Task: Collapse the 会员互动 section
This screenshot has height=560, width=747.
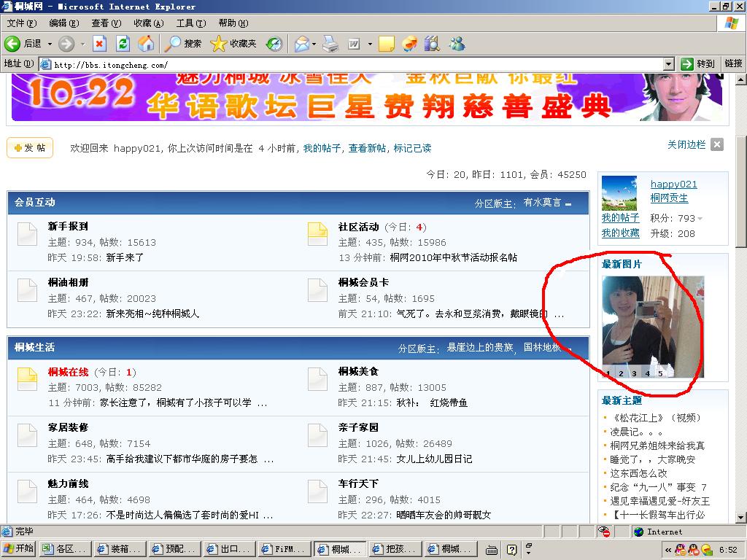Action: (x=568, y=203)
